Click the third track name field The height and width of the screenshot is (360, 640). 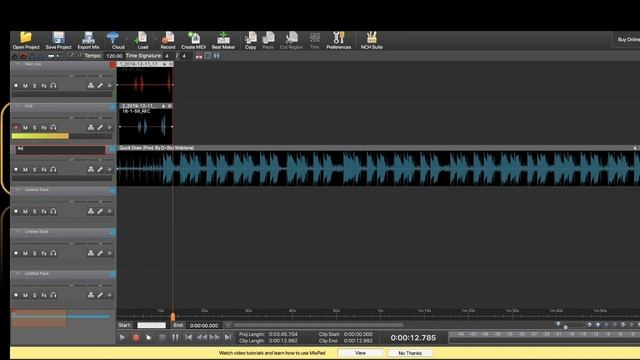[x=60, y=149]
